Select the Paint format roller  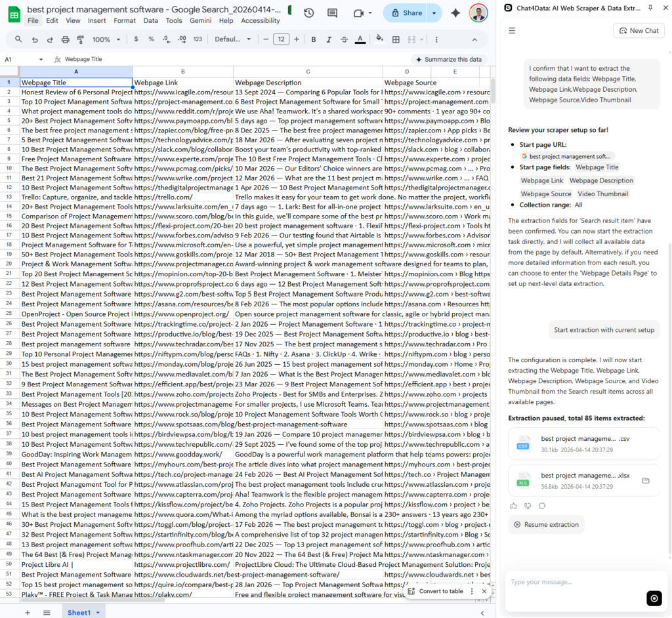[80, 39]
